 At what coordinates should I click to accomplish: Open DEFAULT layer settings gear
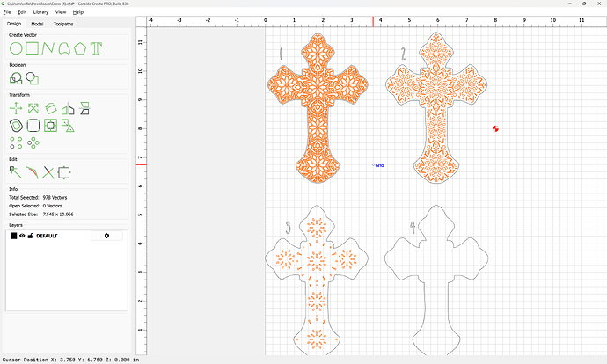click(106, 236)
